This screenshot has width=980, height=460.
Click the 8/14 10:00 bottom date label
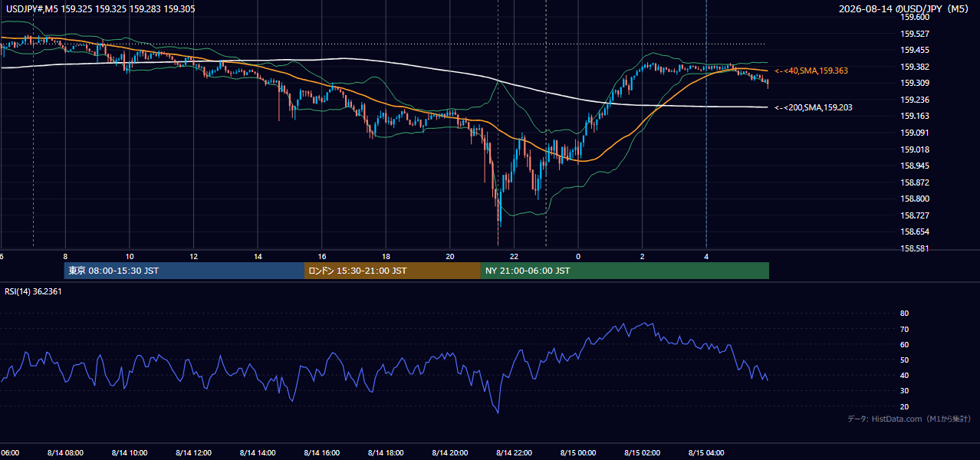[x=130, y=452]
